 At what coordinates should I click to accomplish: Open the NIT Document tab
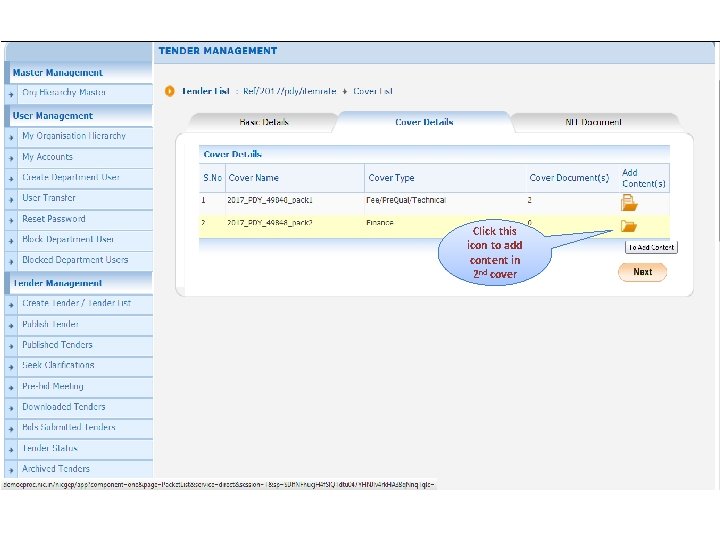point(593,122)
